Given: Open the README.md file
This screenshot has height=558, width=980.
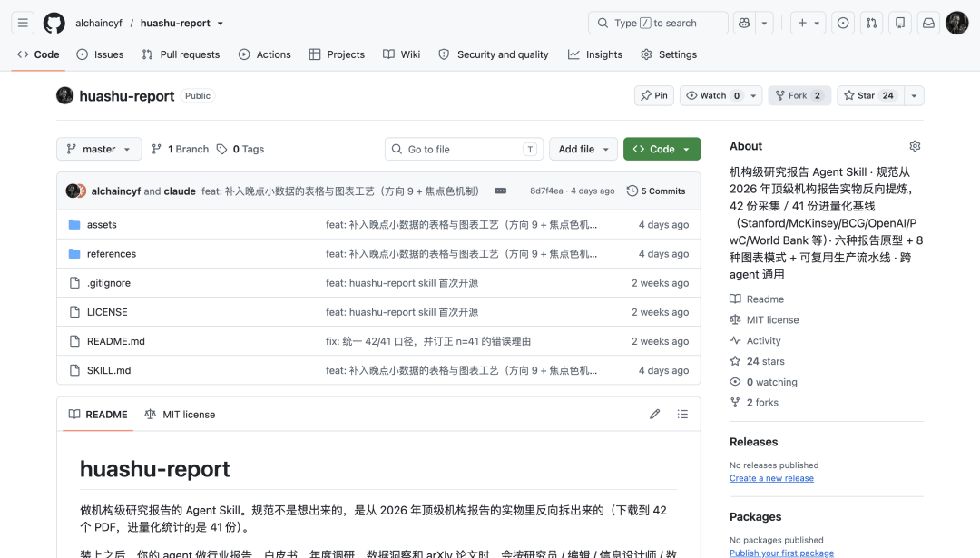Looking at the screenshot, I should click(x=115, y=341).
